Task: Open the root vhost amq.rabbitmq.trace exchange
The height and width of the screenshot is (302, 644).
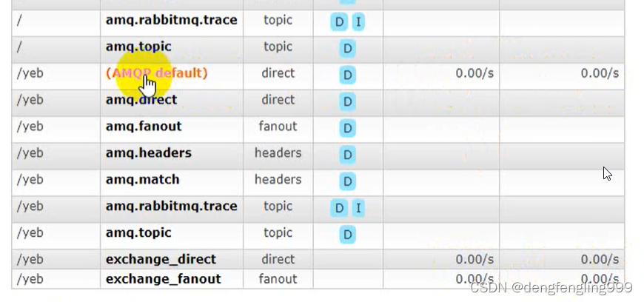Action: tap(171, 20)
